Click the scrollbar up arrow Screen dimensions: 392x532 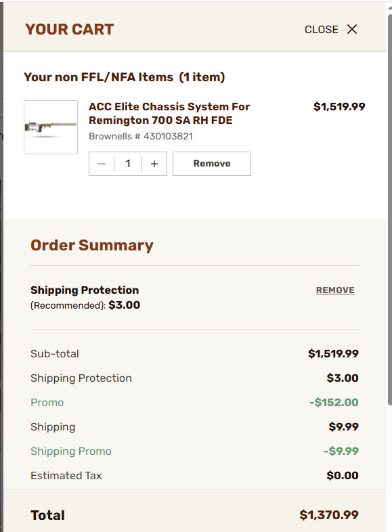389,8
